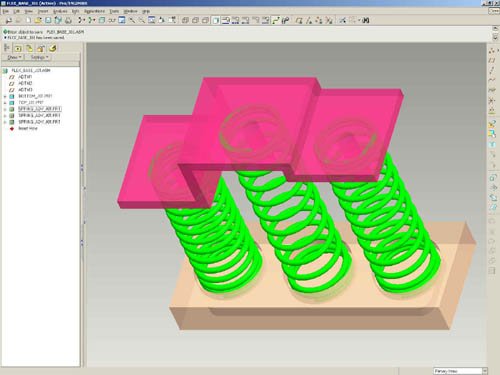Open the undo history dropdown arrow

pos(84,20)
